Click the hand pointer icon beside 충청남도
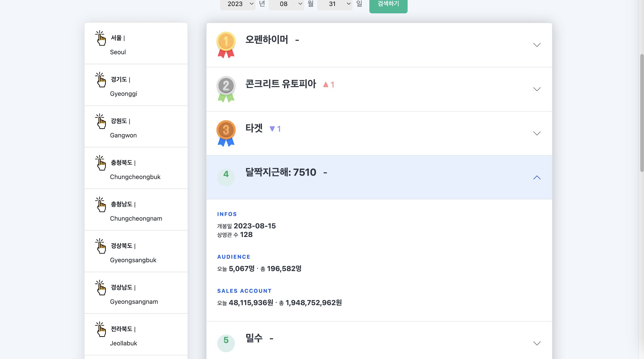The width and height of the screenshot is (644, 359). coord(101,205)
